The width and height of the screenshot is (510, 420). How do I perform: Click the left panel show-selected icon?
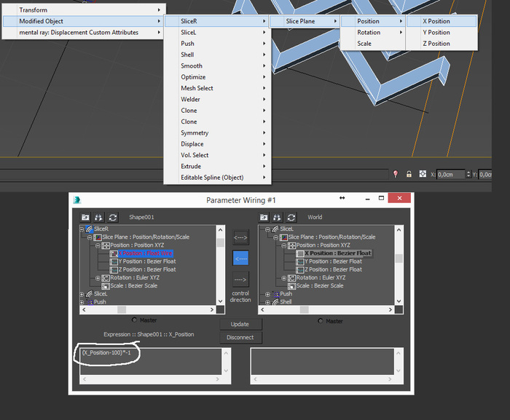coord(85,217)
